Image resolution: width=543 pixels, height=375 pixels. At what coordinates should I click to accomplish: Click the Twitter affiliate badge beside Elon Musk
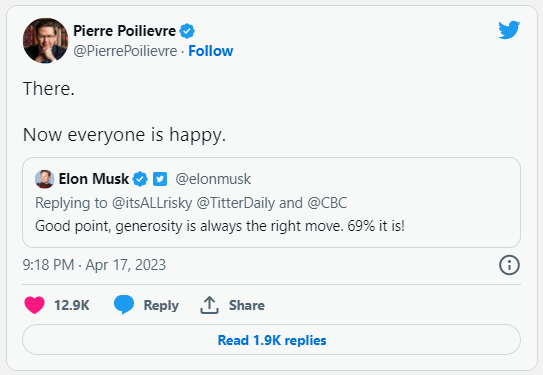point(160,179)
